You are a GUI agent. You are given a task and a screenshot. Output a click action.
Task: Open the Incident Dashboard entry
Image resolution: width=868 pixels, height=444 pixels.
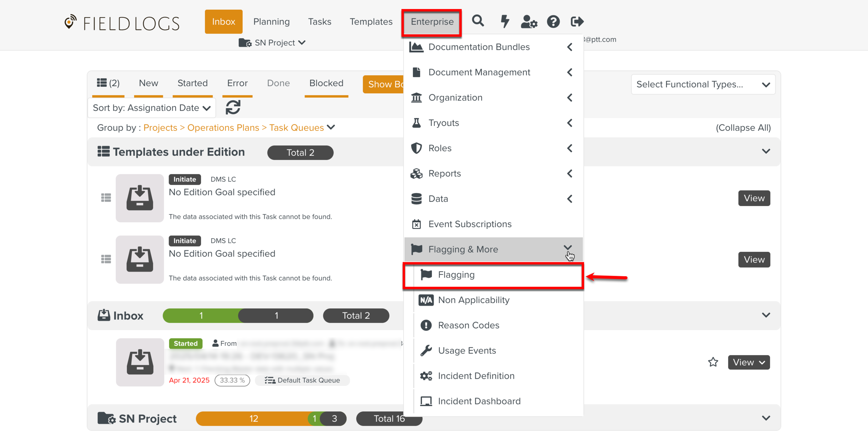click(479, 401)
